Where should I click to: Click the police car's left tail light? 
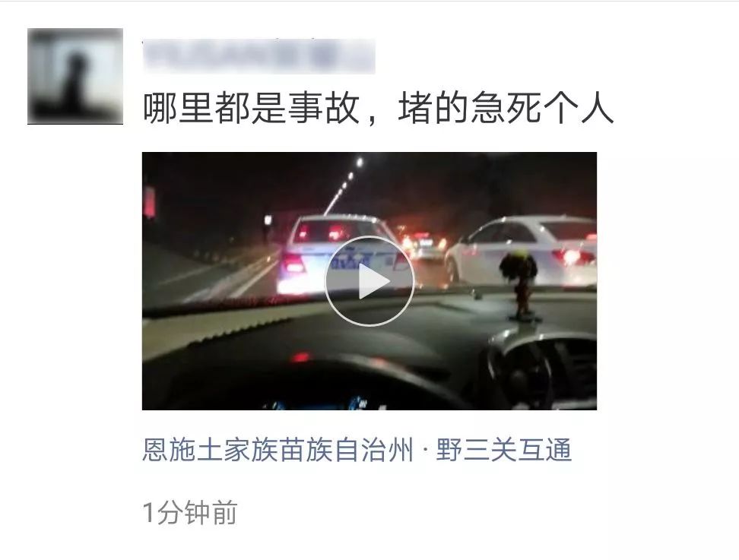293,263
